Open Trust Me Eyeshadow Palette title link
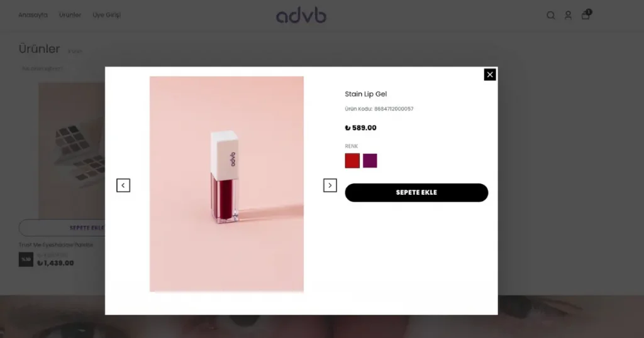This screenshot has width=644, height=338. pyautogui.click(x=56, y=245)
